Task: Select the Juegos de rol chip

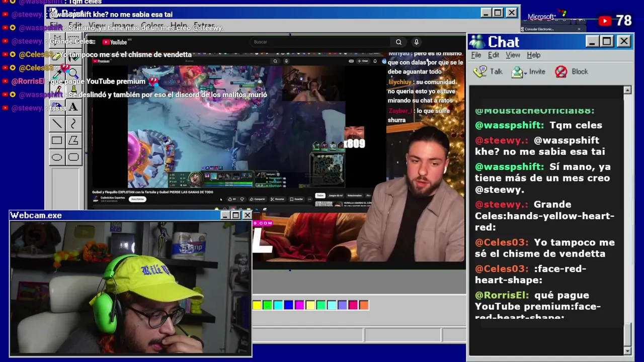Action: 336,196
